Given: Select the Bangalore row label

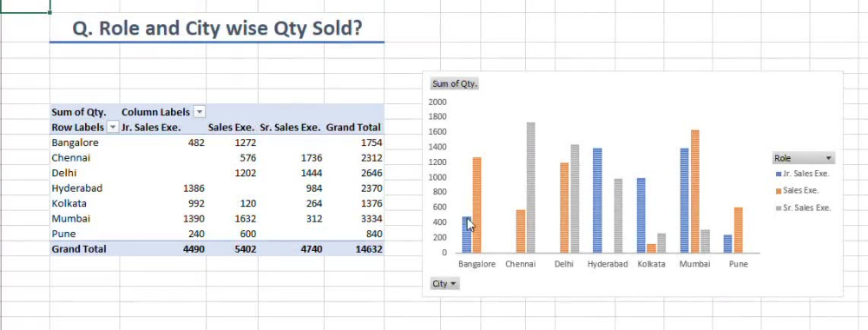Looking at the screenshot, I should 76,142.
